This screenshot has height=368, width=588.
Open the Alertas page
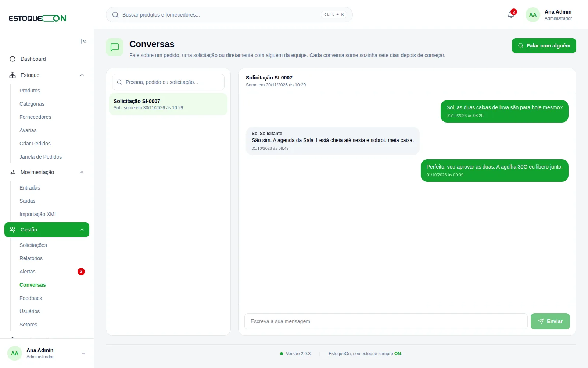coord(28,272)
